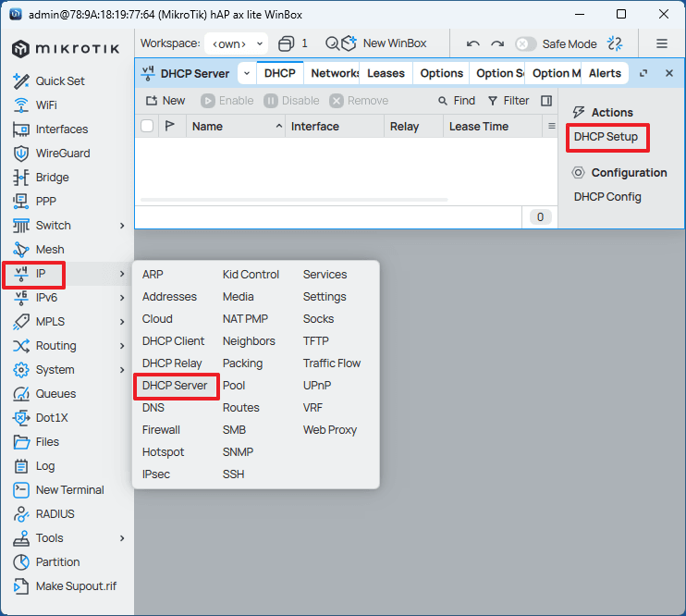Click the flag column header
This screenshot has height=616, width=686.
click(x=170, y=127)
